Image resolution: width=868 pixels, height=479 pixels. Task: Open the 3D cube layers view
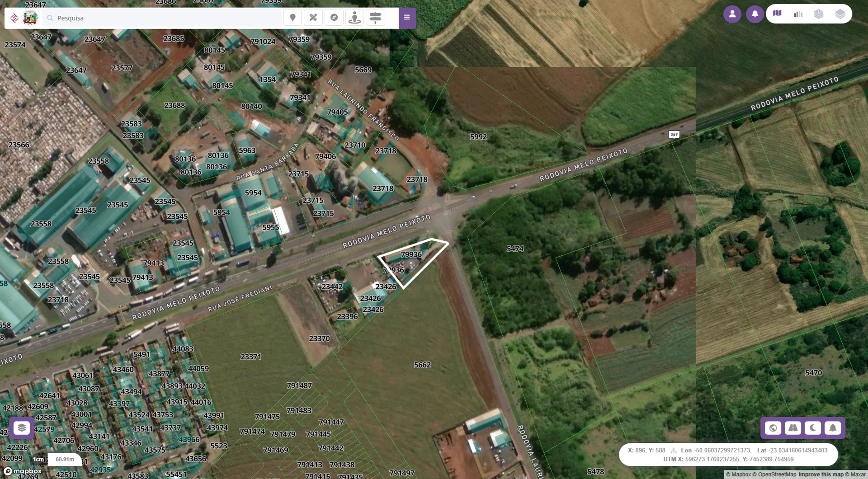(x=819, y=14)
